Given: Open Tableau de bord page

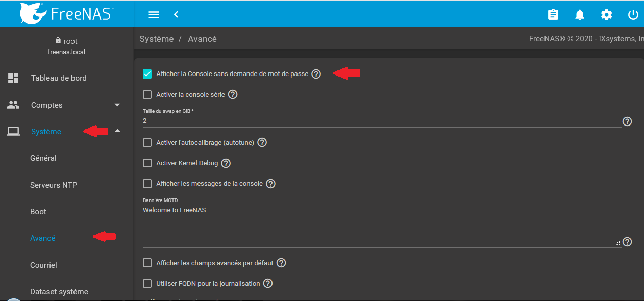Looking at the screenshot, I should tap(59, 78).
